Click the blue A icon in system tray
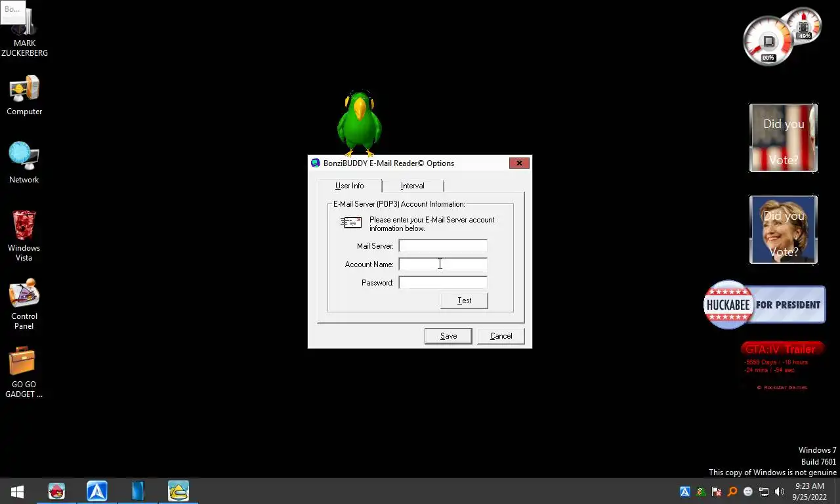This screenshot has width=840, height=504. click(684, 492)
